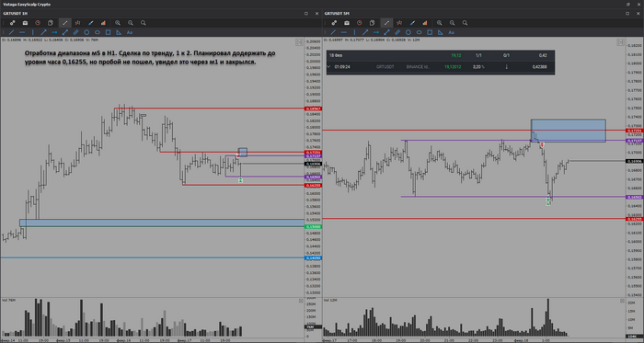
Task: Select the Aa text tool in 5M panel
Action: (x=451, y=32)
